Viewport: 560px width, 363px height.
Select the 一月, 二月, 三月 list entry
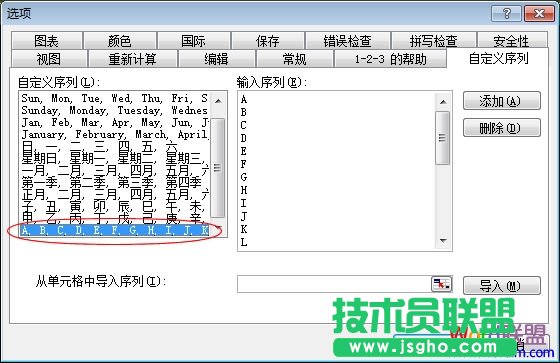(x=115, y=170)
